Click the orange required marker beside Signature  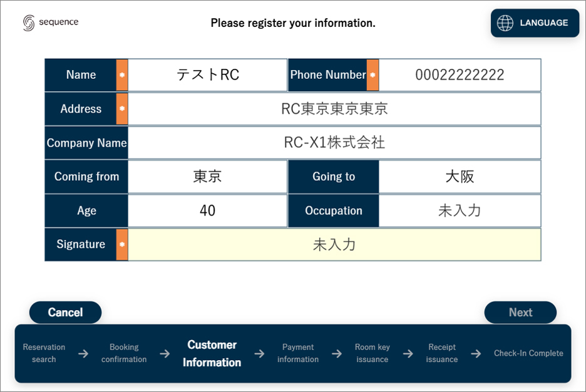[122, 244]
